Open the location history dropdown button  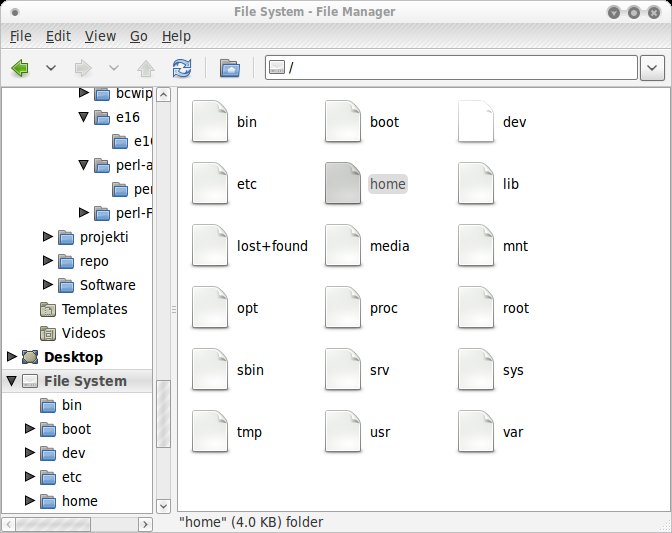[652, 68]
